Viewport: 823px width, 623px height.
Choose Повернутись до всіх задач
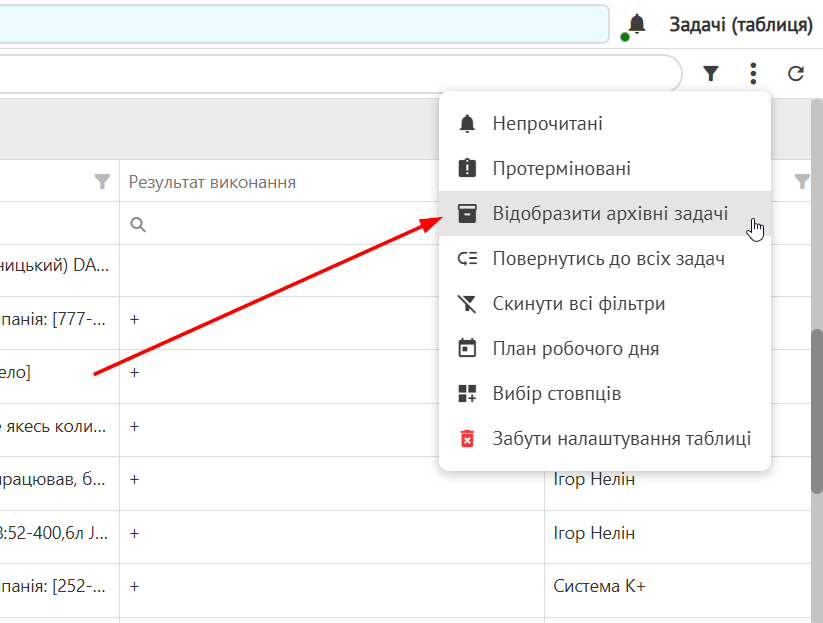605,259
